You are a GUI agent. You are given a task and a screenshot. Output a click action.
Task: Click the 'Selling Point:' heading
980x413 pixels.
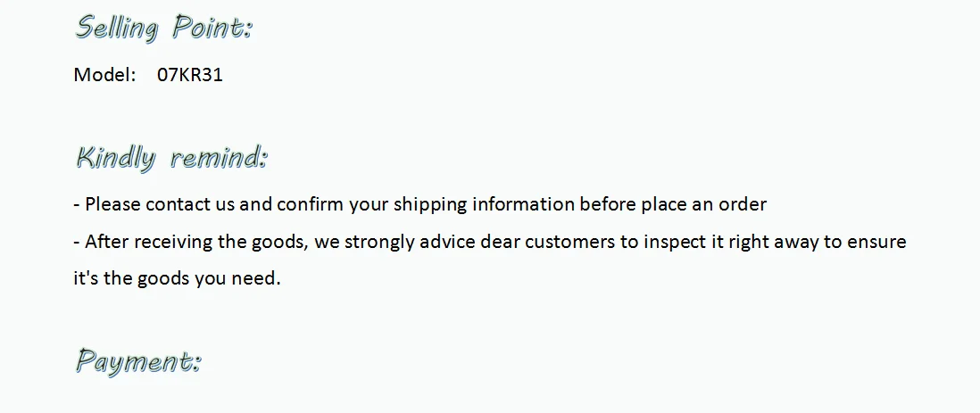163,29
